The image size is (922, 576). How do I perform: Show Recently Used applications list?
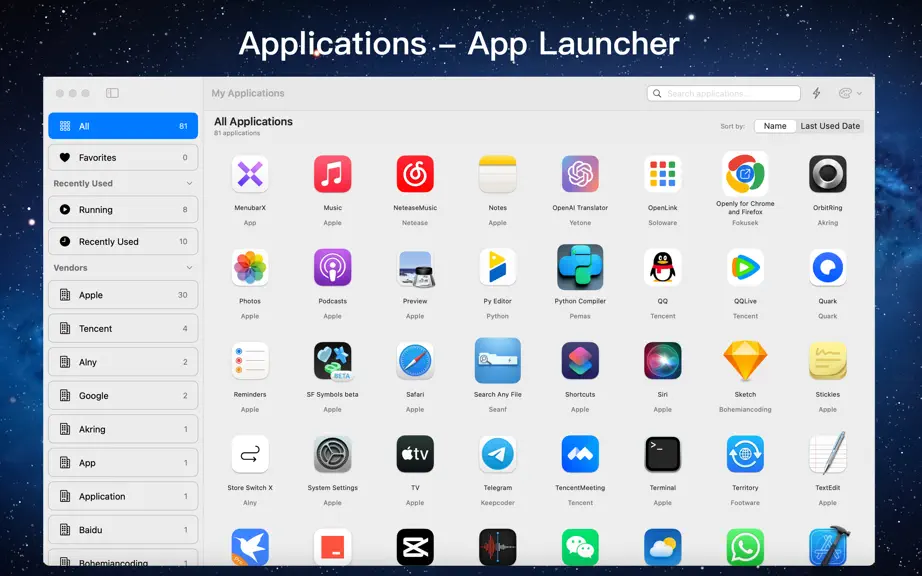[123, 242]
